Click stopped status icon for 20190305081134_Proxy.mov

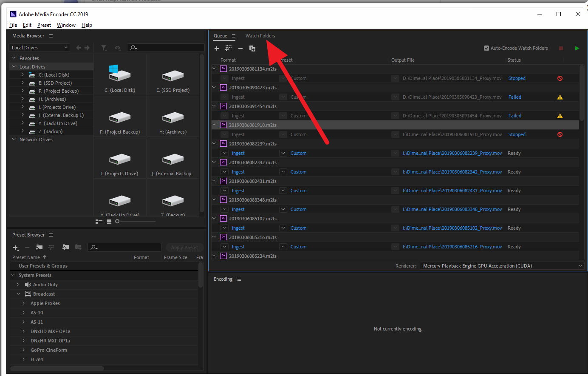(560, 78)
